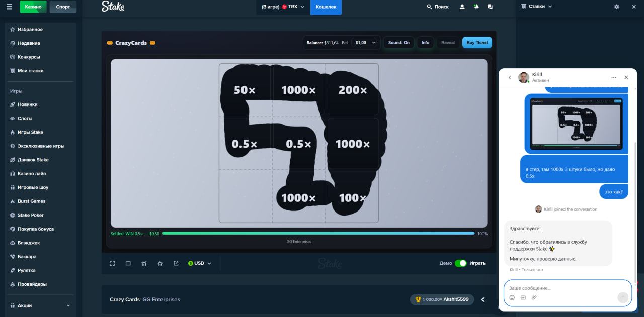Expand the Акции sidebar section
644x317 pixels.
(x=40, y=305)
